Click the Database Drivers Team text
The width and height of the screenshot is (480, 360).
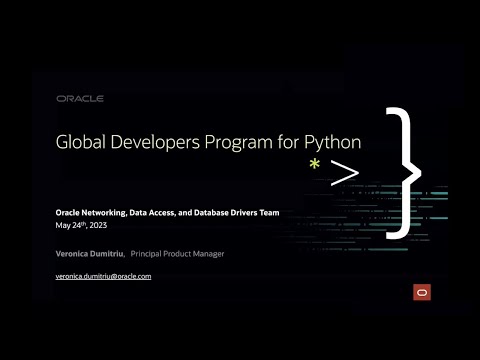[237, 213]
